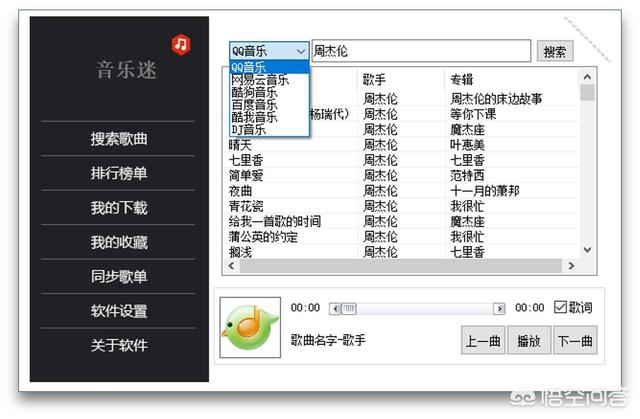This screenshot has height=419, width=640.
Task: Click the 搜索 search button
Action: coord(555,51)
